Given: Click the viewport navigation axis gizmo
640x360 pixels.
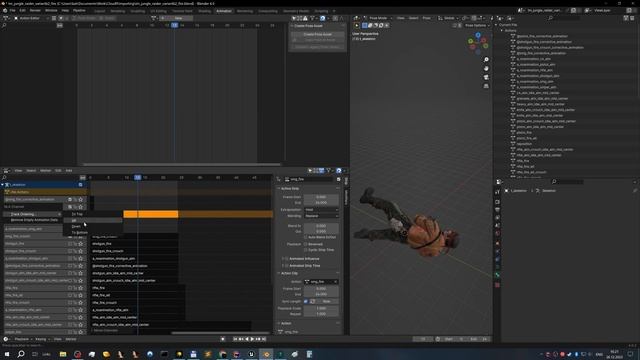Looking at the screenshot, I should (478, 42).
